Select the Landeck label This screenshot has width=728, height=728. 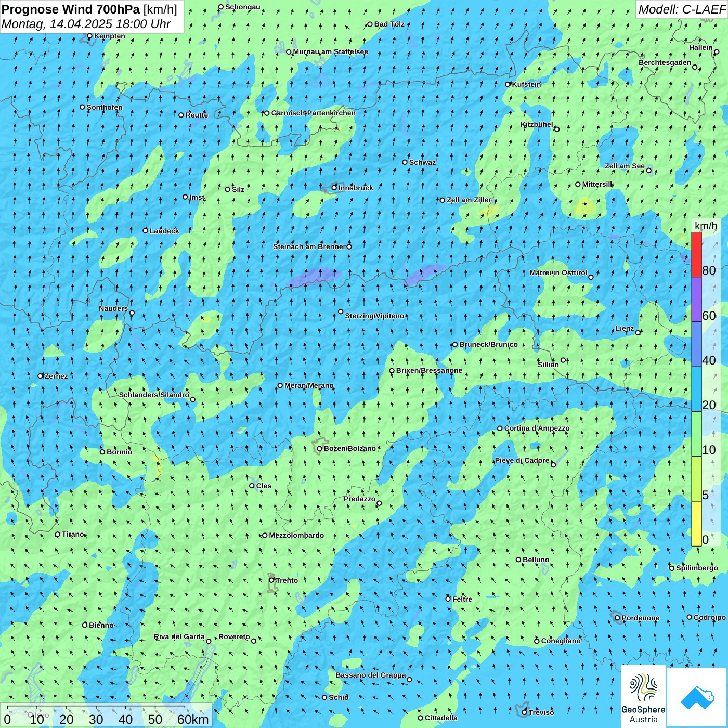164,231
